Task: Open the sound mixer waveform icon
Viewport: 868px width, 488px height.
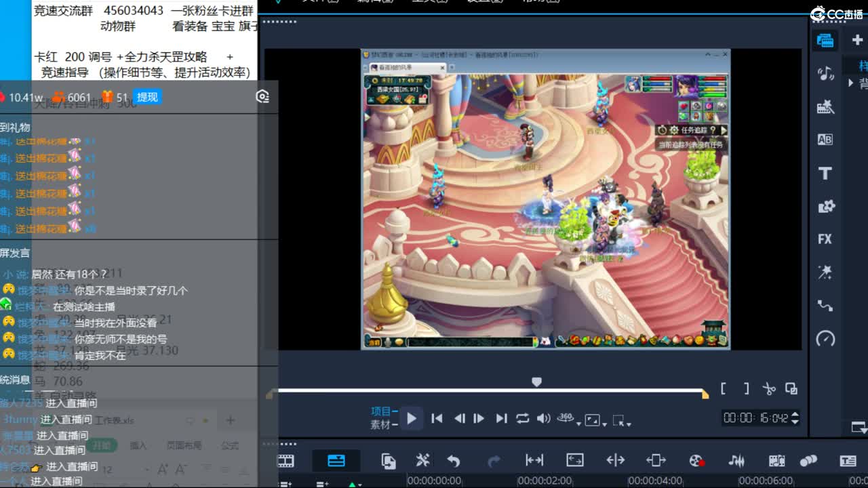Action: click(x=736, y=461)
